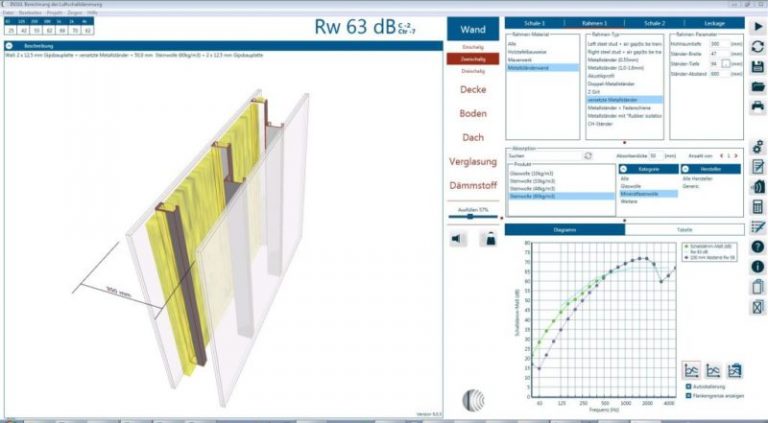
Task: Toggle the Autoskalierung checkbox
Action: pos(689,385)
